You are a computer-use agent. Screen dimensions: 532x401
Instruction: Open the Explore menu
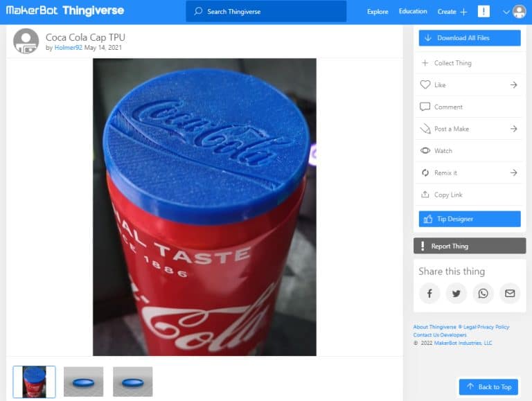click(x=378, y=12)
